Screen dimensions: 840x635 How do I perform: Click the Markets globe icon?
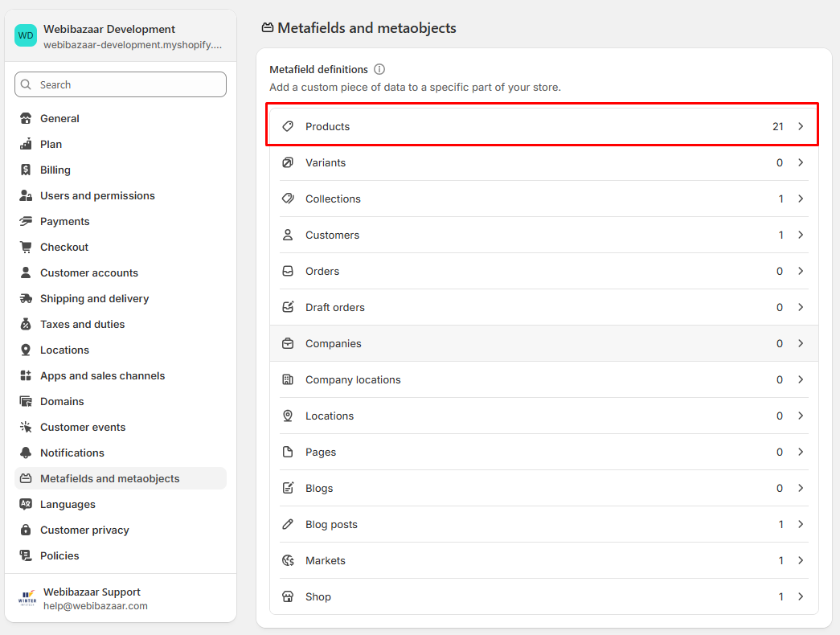tap(288, 560)
